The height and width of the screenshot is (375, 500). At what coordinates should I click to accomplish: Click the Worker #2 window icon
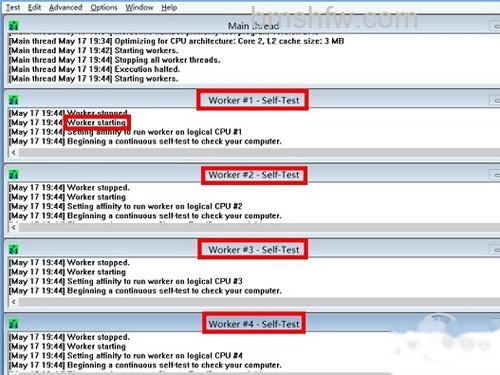tap(14, 174)
